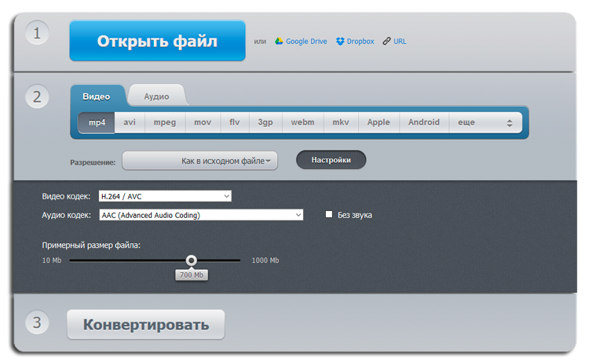Switch to the Аудио tab
589x364 pixels.
click(x=157, y=96)
